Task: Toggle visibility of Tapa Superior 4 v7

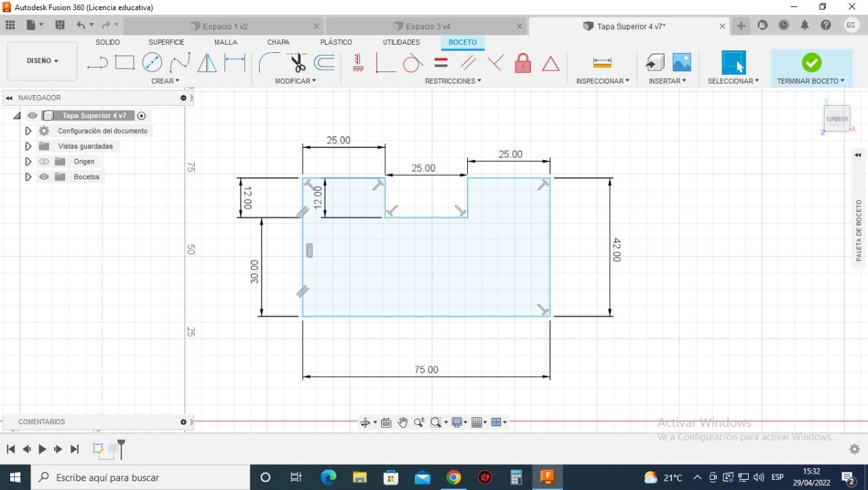Action: [x=33, y=116]
